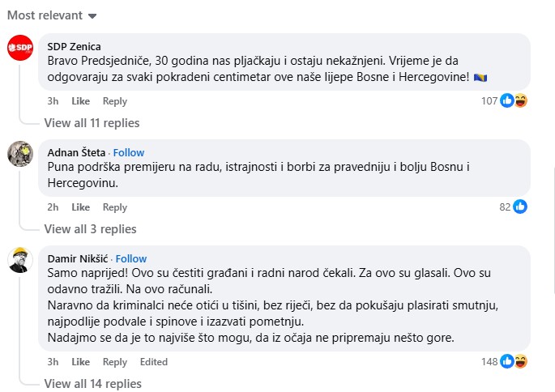The width and height of the screenshot is (555, 392).
Task: Expand all 11 replies under SDP Zenica
Action: tap(92, 123)
